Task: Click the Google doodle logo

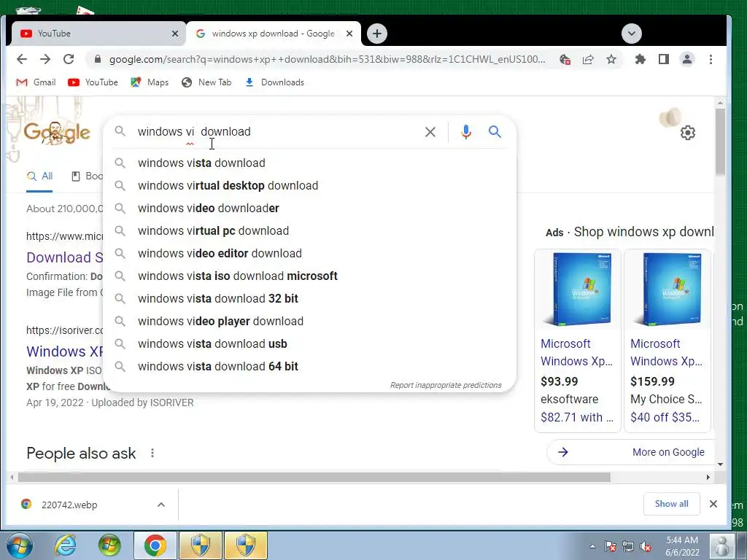Action: [56, 133]
